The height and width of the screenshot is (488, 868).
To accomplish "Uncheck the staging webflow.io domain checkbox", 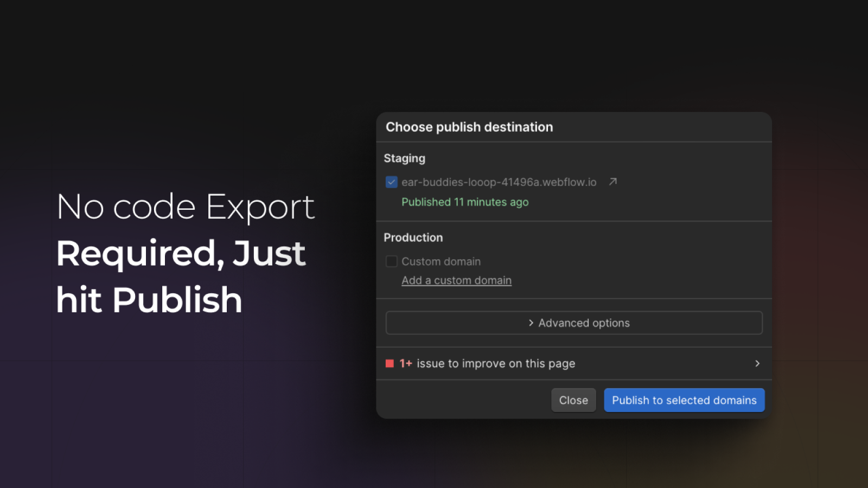I will (x=391, y=182).
